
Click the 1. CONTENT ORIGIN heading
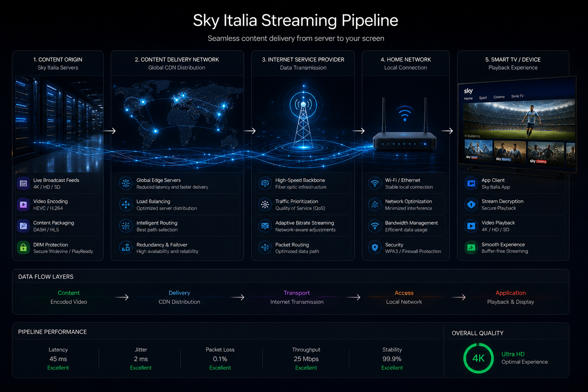point(58,60)
